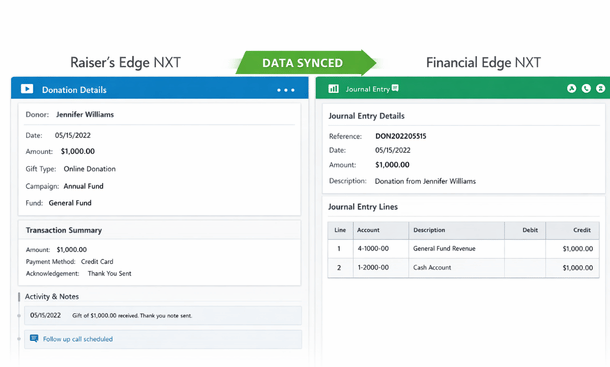Click the Journal Entry Details heading

pos(366,116)
